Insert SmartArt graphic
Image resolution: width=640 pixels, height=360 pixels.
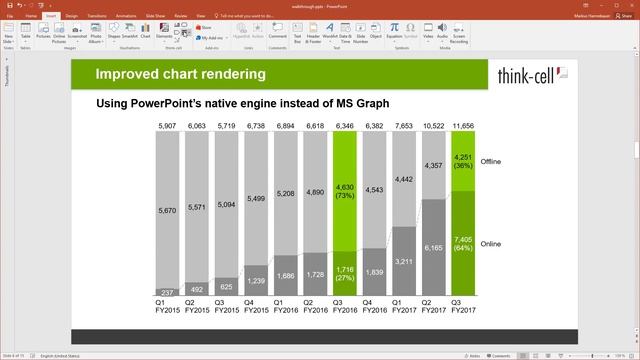[x=130, y=31]
